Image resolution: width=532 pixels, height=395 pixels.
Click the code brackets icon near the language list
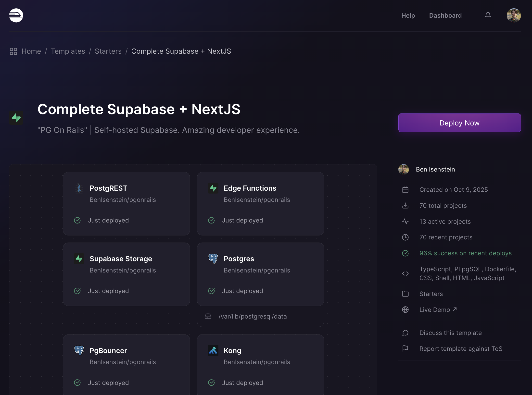click(405, 273)
